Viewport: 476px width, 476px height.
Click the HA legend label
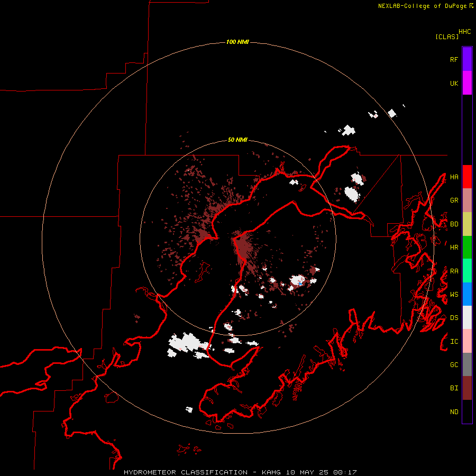pyautogui.click(x=454, y=177)
